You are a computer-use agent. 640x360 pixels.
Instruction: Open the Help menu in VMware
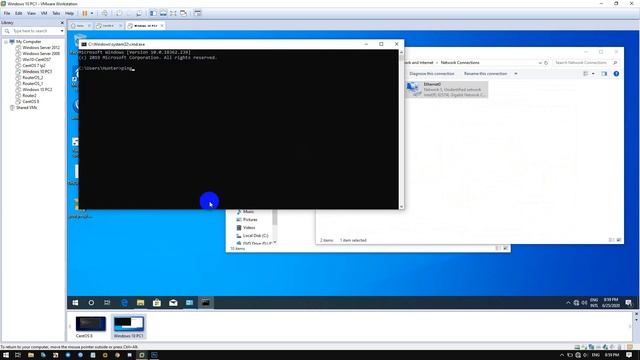click(69, 13)
